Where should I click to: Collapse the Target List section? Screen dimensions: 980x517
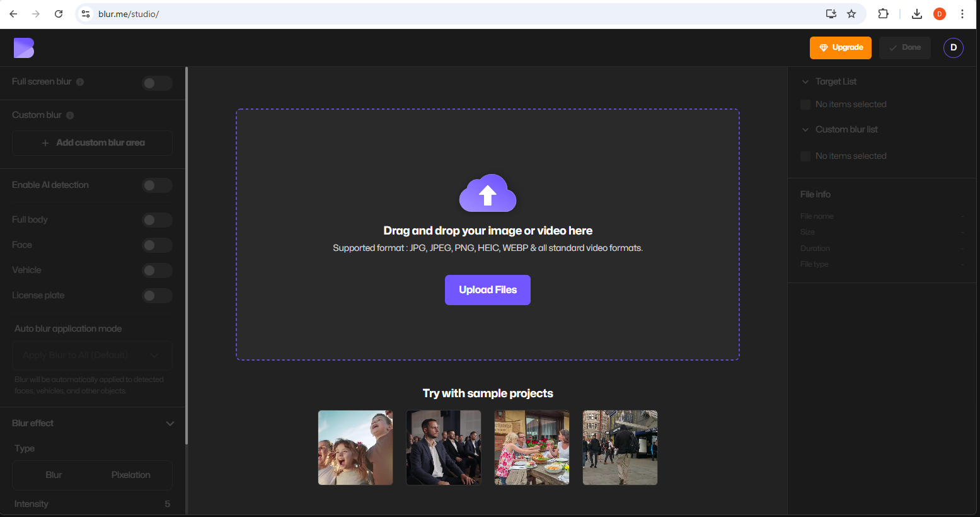805,82
